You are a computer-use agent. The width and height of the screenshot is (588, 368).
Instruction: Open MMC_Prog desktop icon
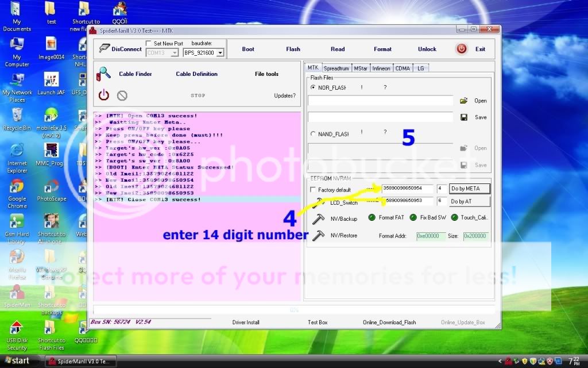click(x=50, y=154)
